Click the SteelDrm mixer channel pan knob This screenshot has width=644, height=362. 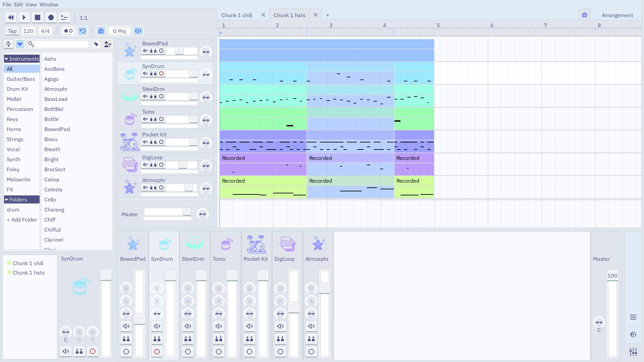click(x=188, y=314)
